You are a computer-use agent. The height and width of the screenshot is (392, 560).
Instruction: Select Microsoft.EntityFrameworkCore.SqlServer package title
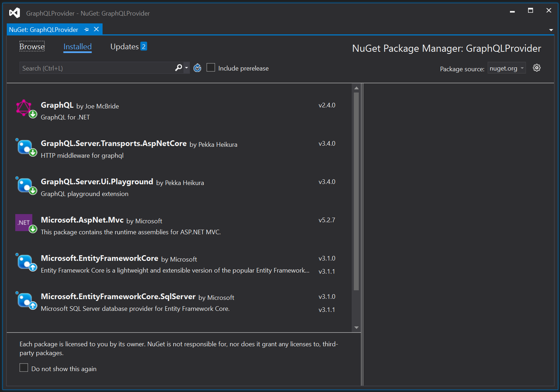[x=118, y=296]
